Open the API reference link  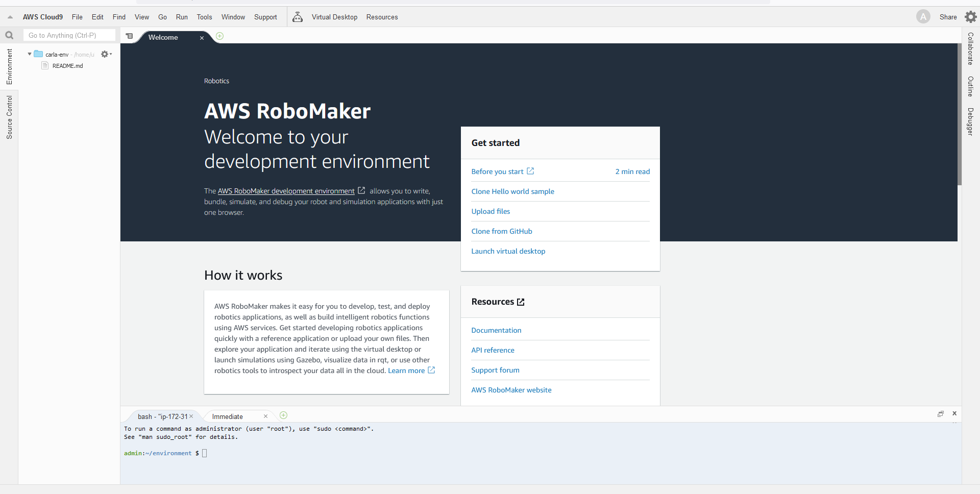point(493,350)
